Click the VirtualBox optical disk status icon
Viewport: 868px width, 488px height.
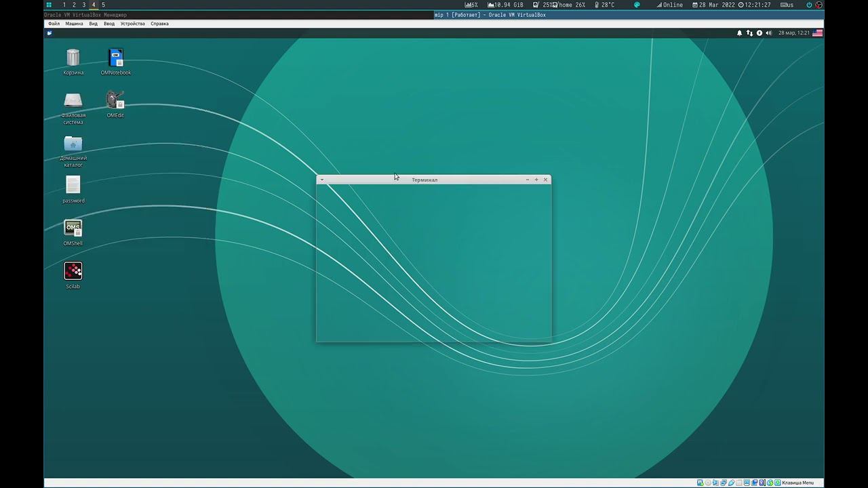[x=708, y=483]
